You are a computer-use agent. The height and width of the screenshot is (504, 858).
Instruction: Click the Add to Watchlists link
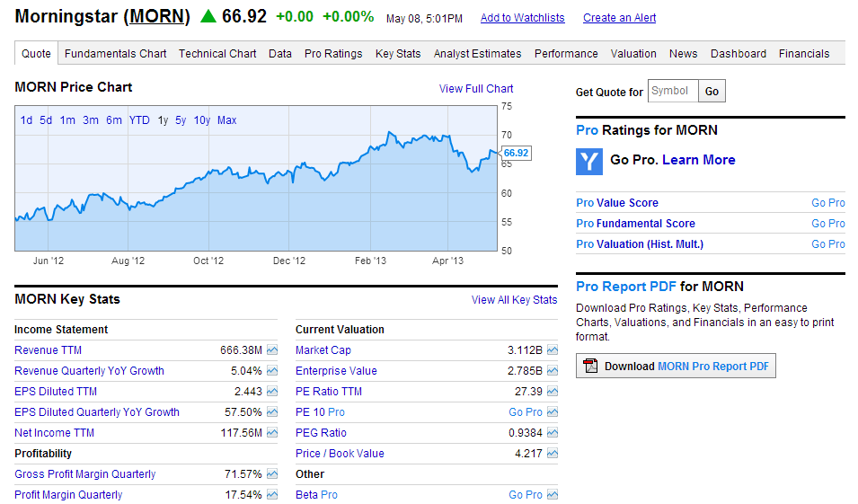[523, 18]
